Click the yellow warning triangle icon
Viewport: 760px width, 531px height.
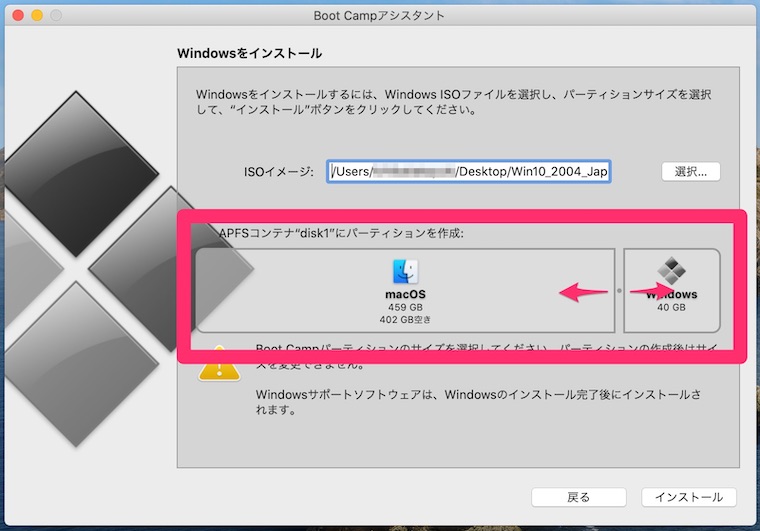click(x=219, y=363)
